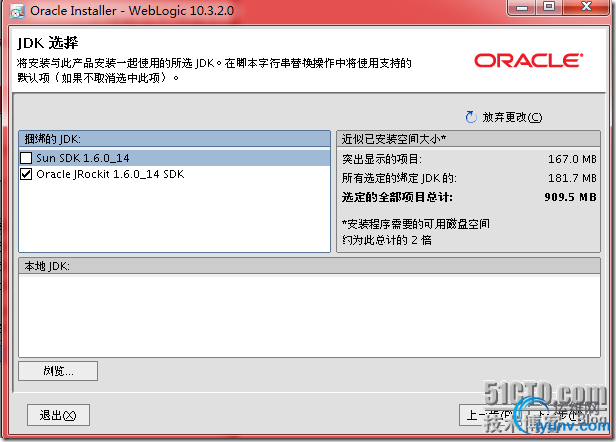Click the 浏览... browse button

pyautogui.click(x=58, y=371)
